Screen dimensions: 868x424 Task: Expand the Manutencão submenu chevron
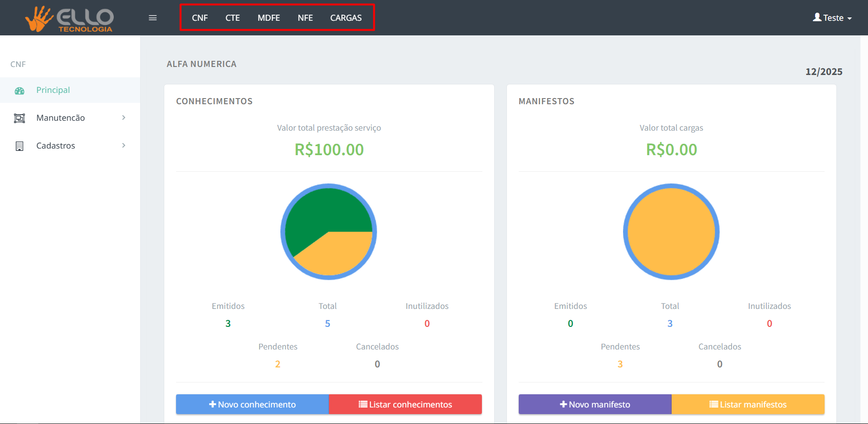[124, 118]
